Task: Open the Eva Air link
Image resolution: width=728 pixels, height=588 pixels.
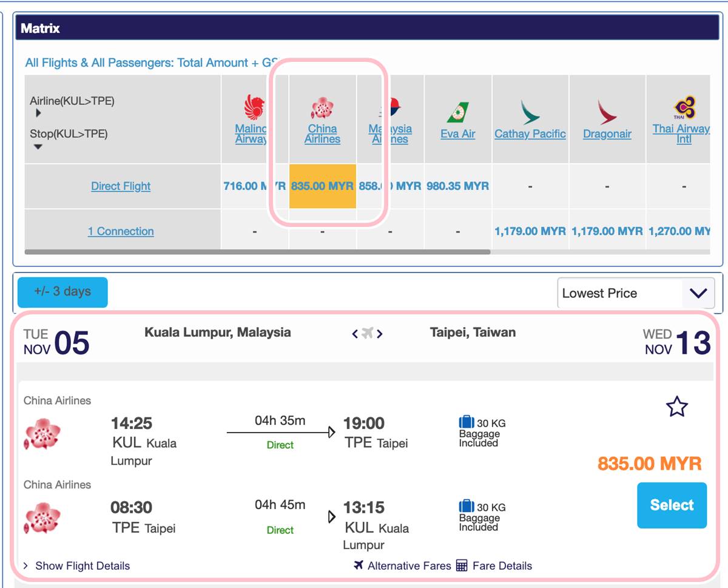Action: coord(458,133)
